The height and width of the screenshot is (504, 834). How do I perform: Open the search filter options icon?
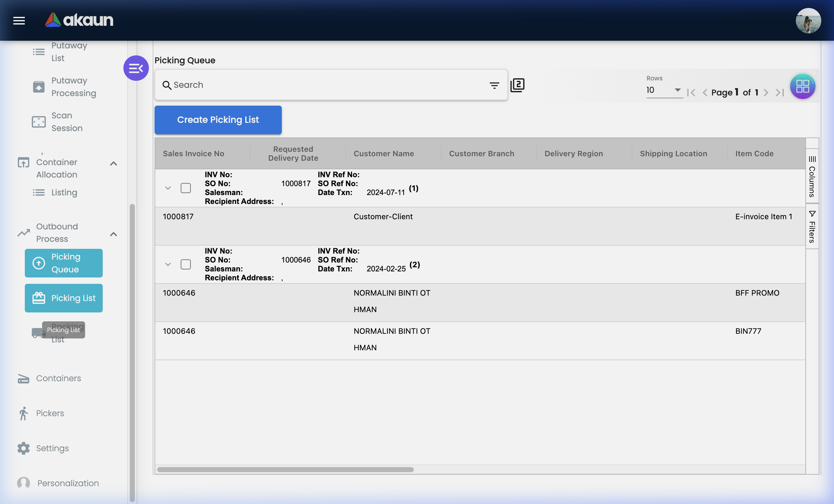pyautogui.click(x=494, y=85)
